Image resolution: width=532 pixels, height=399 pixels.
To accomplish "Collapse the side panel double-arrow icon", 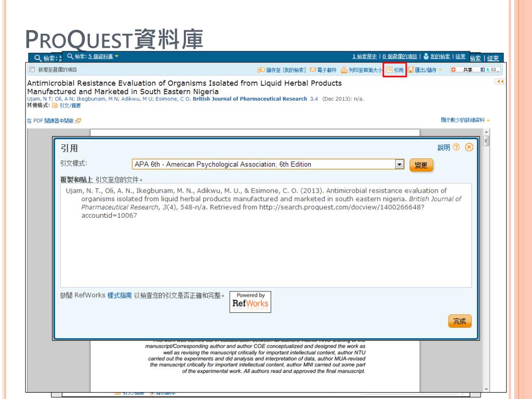I will 500,82.
